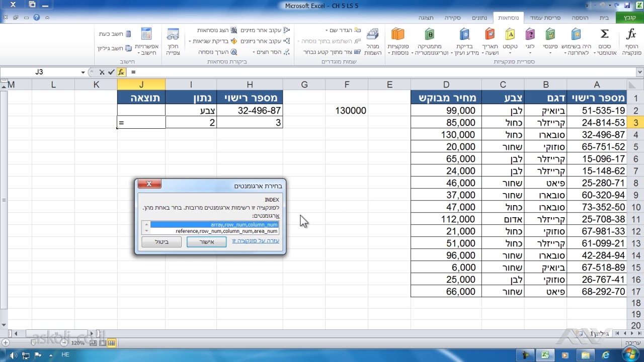Switch to the View (תצוגה) tab
Image resolution: width=644 pixels, height=362 pixels.
[x=426, y=18]
